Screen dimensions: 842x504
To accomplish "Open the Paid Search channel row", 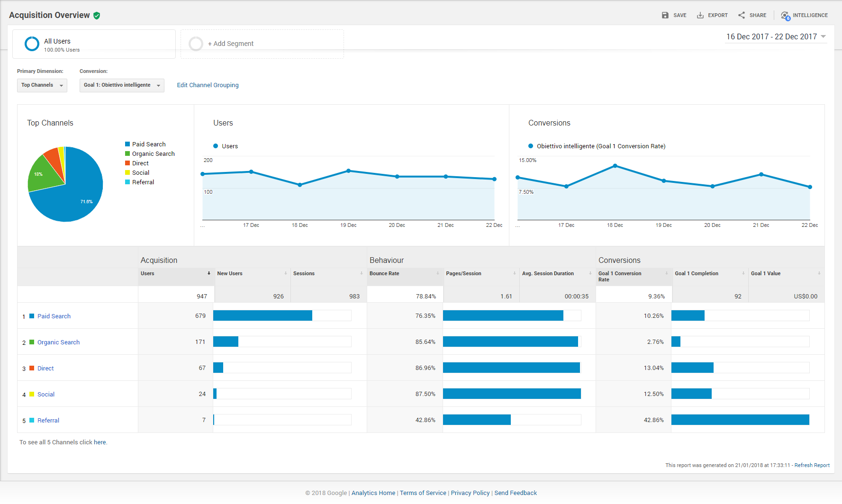I will pyautogui.click(x=54, y=316).
